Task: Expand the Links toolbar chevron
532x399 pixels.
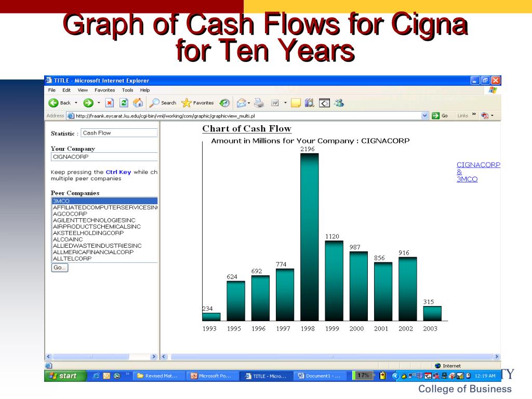Action: point(474,114)
